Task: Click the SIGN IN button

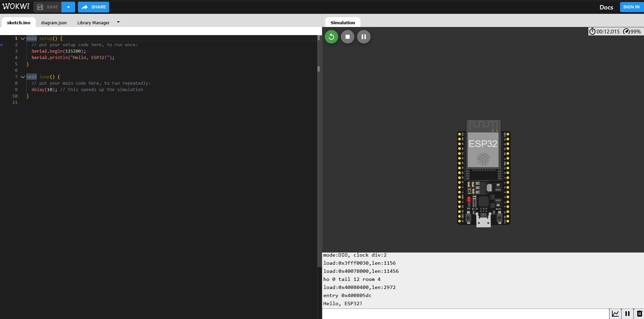Action: tap(631, 7)
